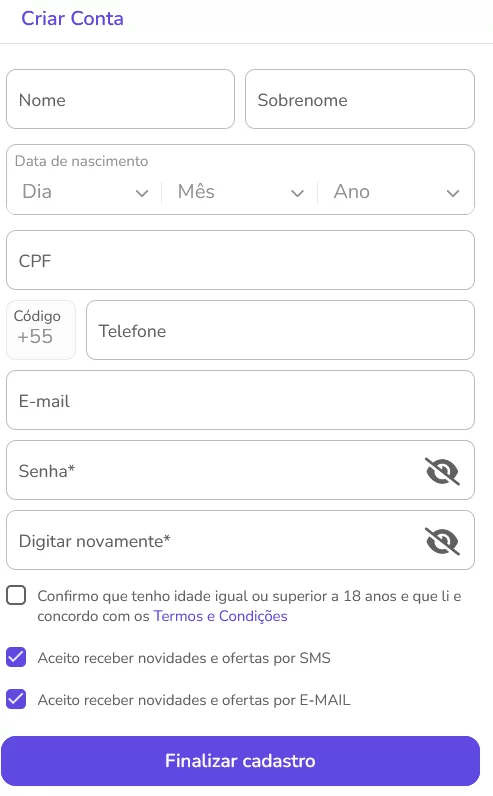Viewport: 493px width, 796px height.
Task: Disable offers by E-MAIL checkbox
Action: pos(16,699)
